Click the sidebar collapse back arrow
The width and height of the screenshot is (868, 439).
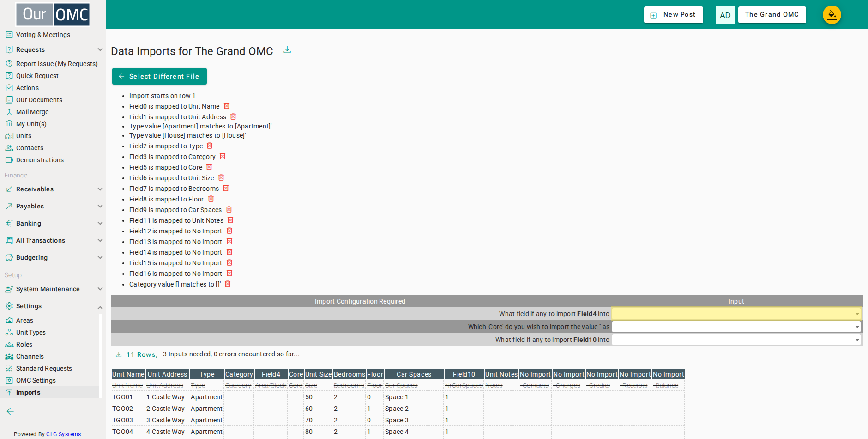[x=10, y=411]
